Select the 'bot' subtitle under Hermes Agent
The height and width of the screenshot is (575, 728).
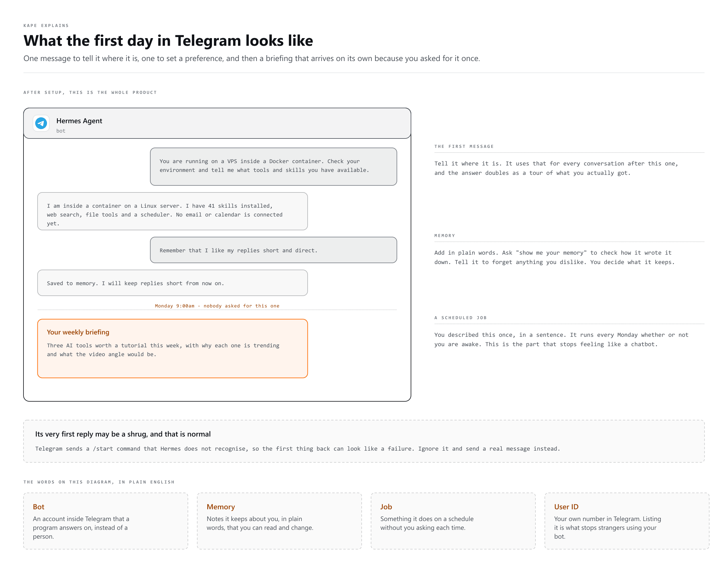(61, 131)
